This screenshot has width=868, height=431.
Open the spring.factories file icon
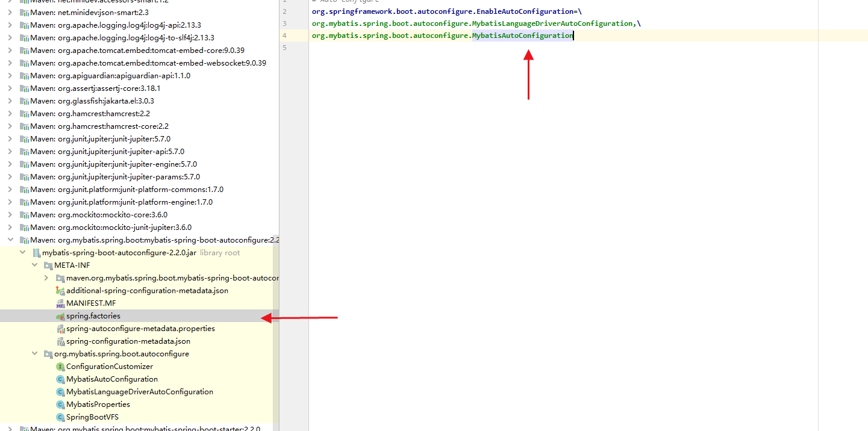(60, 315)
